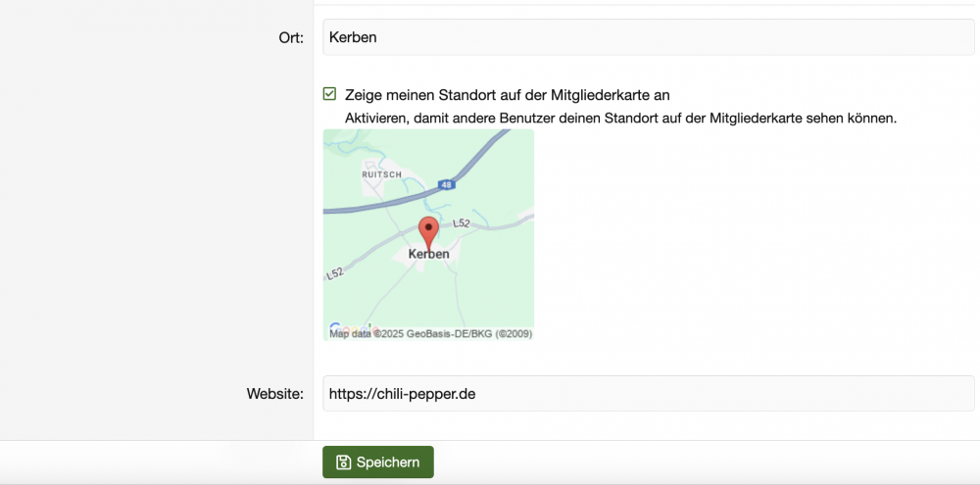
Task: Click the 'Aktivieren, damit andere Benutzer' help text
Action: 620,119
